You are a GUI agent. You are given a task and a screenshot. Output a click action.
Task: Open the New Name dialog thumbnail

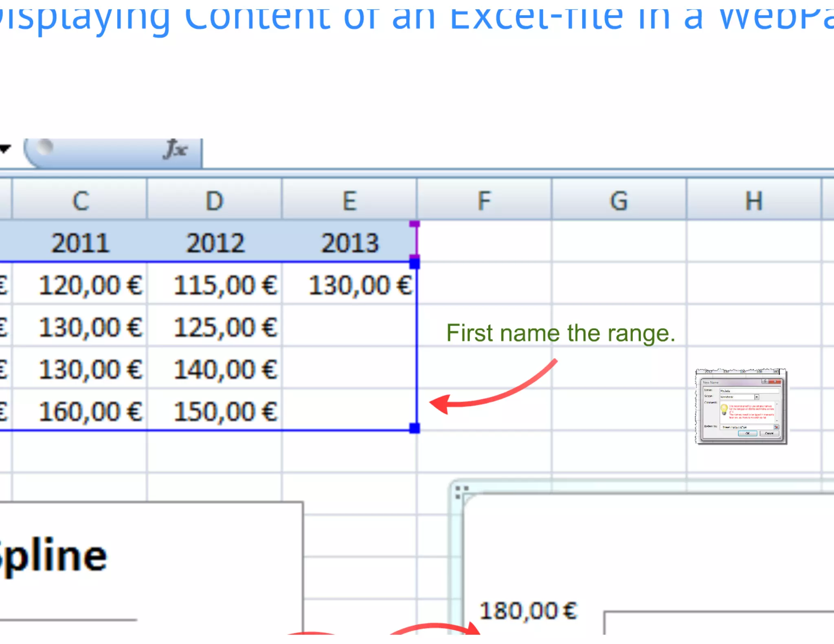(741, 406)
